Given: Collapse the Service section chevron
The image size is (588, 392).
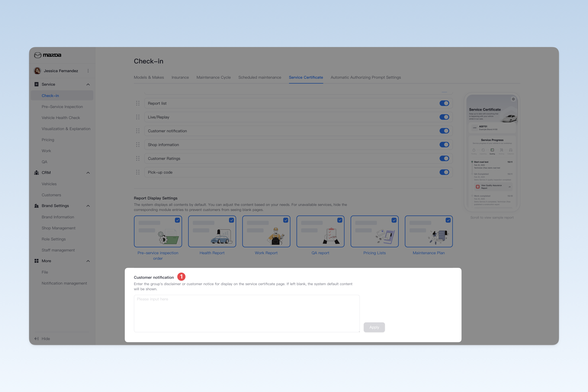Looking at the screenshot, I should [88, 84].
